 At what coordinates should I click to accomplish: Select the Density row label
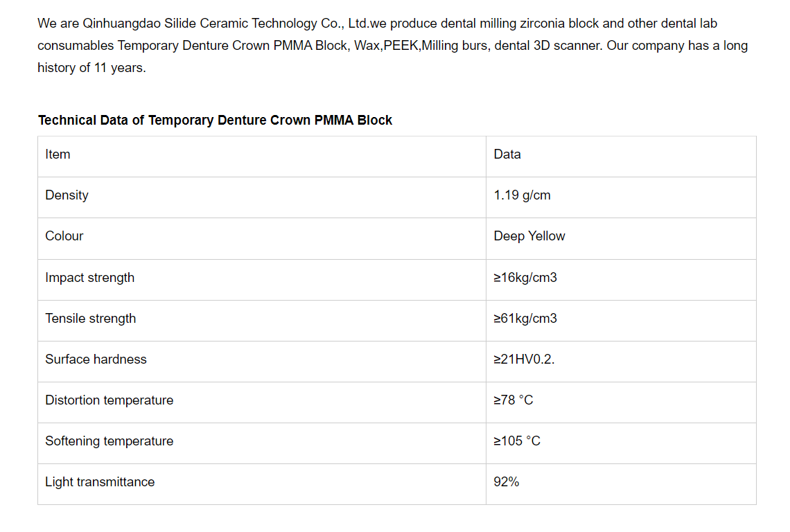point(67,195)
